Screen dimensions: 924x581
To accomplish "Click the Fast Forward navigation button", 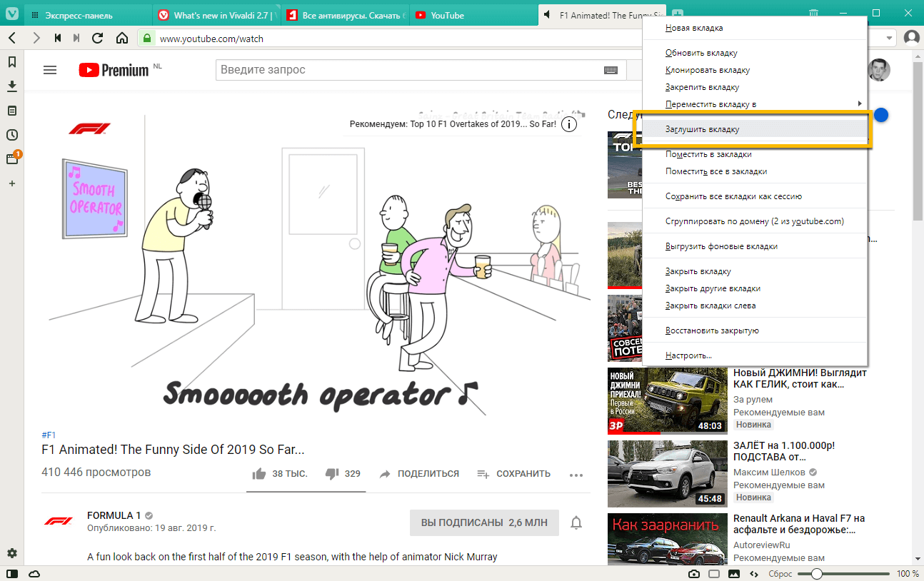I will point(76,38).
